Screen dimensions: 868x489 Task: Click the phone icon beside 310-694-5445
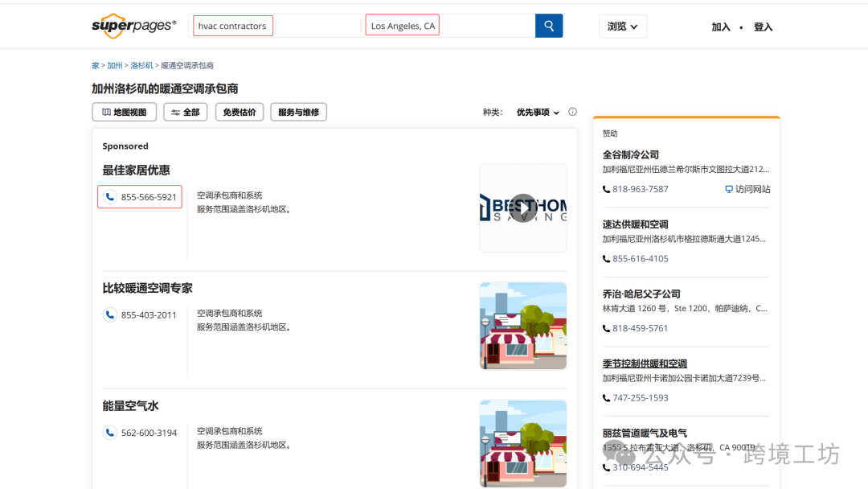pos(605,466)
